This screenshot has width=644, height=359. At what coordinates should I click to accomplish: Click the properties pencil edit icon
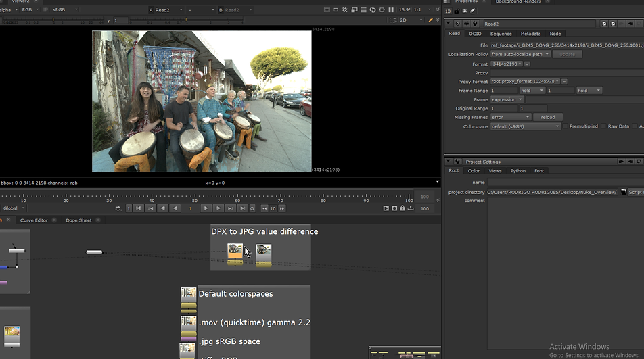click(x=473, y=11)
